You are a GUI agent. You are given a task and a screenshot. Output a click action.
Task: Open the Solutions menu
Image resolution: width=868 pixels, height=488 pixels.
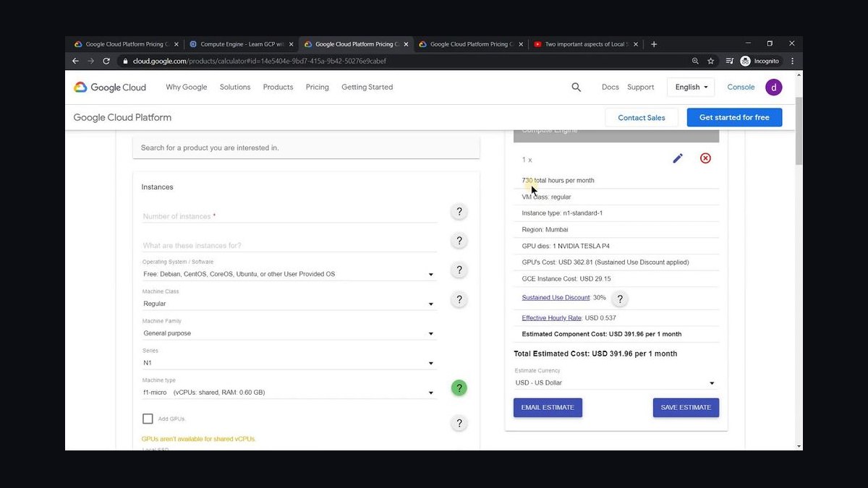(235, 87)
